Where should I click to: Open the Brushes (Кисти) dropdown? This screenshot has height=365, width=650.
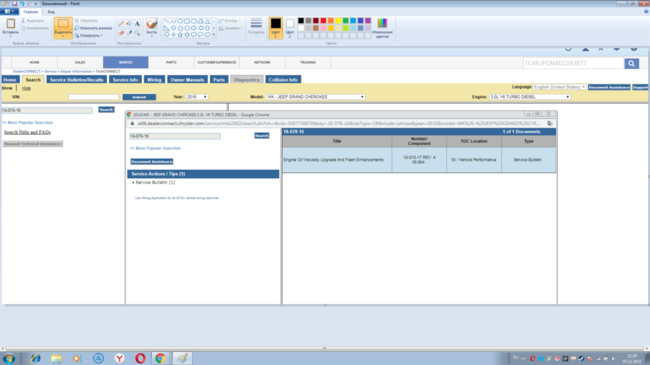[x=152, y=28]
